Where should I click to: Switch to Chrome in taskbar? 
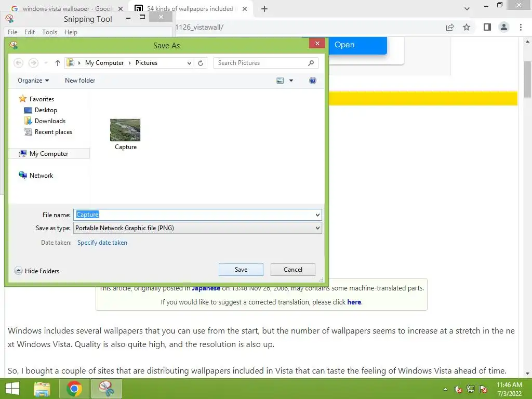[74, 389]
